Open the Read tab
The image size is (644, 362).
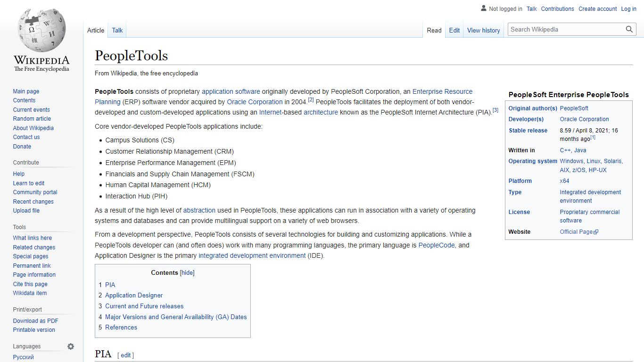434,30
